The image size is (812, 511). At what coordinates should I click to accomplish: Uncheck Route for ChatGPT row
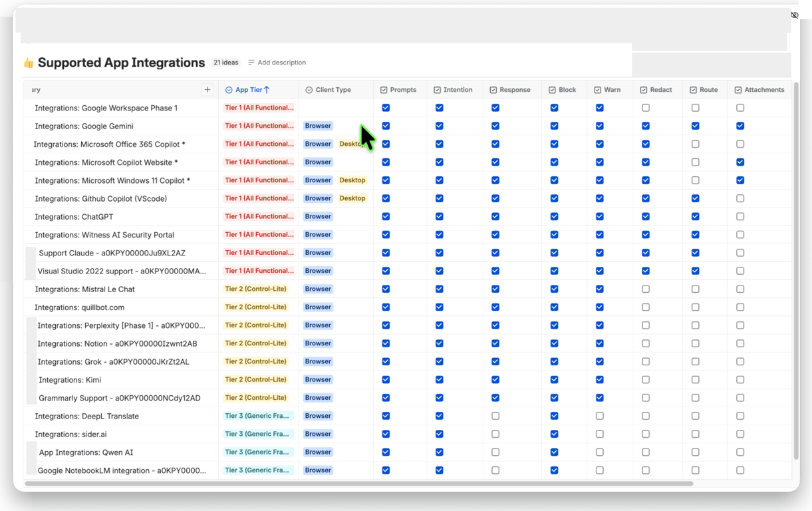click(x=696, y=216)
